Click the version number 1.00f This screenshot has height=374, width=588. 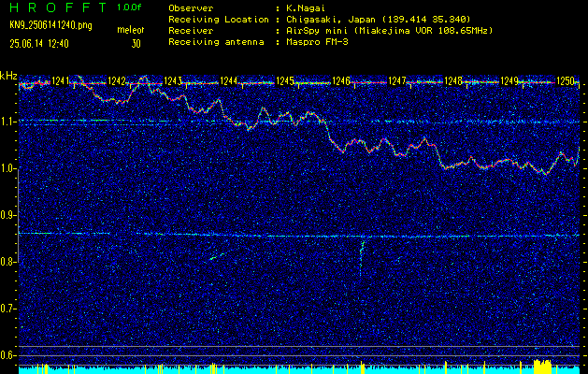[129, 7]
